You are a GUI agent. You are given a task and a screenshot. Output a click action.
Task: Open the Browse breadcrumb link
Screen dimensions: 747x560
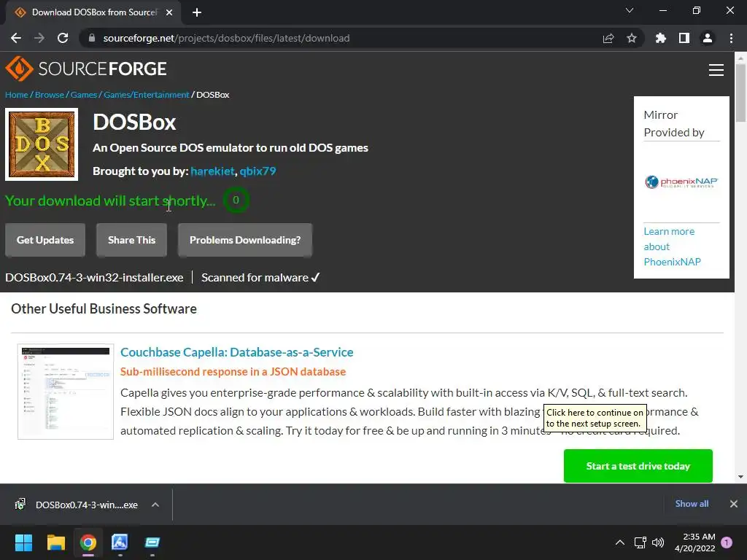50,95
